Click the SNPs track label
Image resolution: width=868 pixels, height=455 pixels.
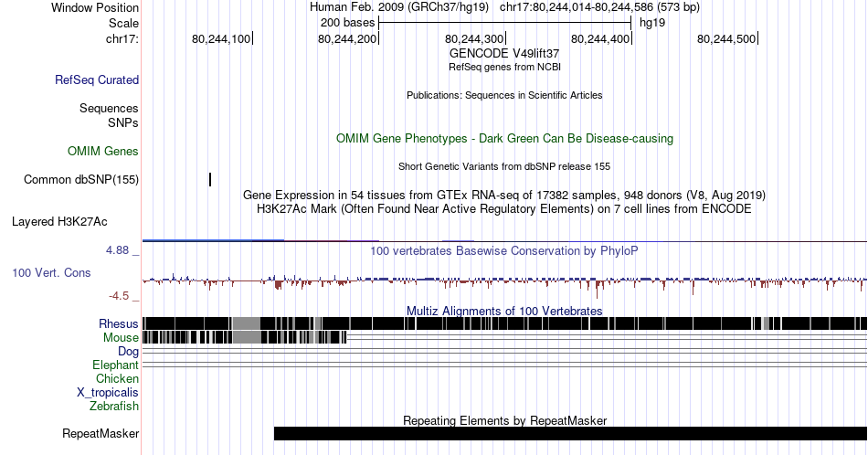pos(123,122)
